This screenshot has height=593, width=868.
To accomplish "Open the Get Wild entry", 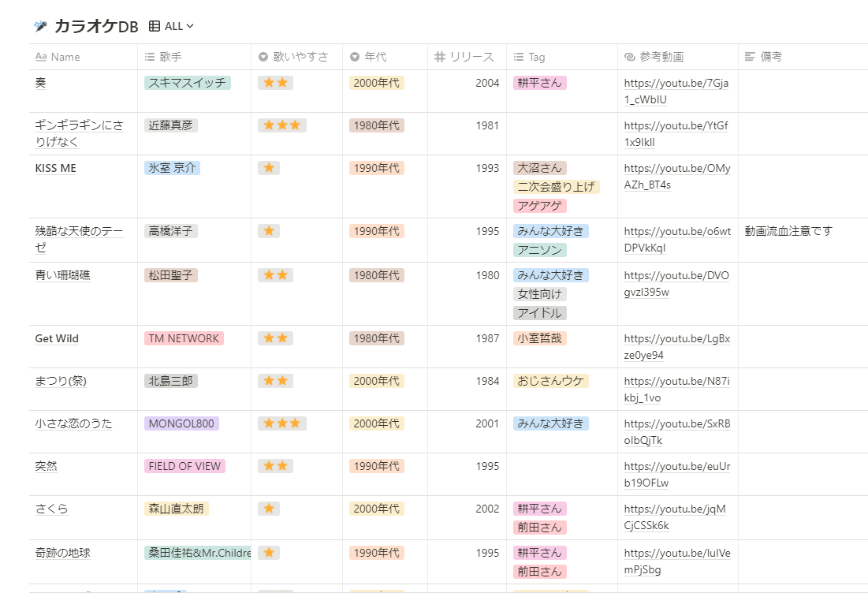I will tap(57, 338).
